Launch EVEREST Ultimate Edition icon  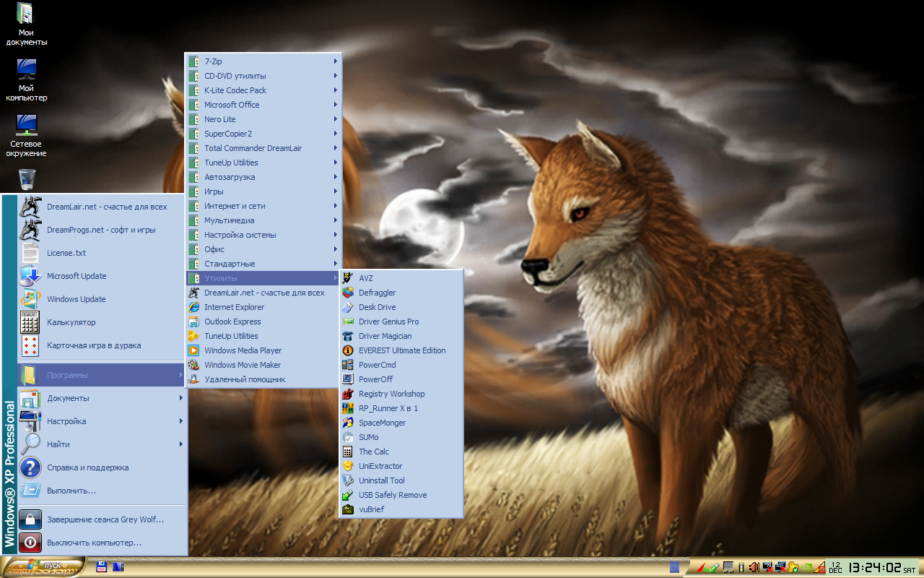pos(347,350)
